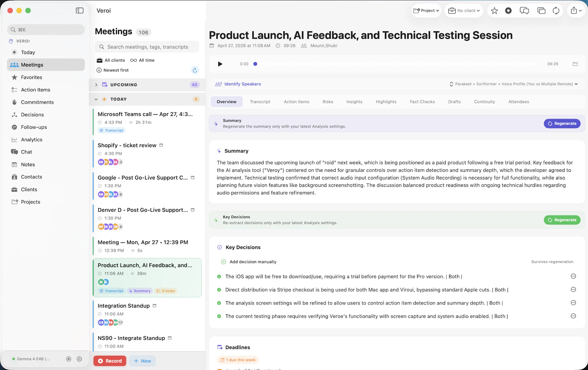Viewport: 588px width, 370px height.
Task: Create a New meeting
Action: (143, 361)
